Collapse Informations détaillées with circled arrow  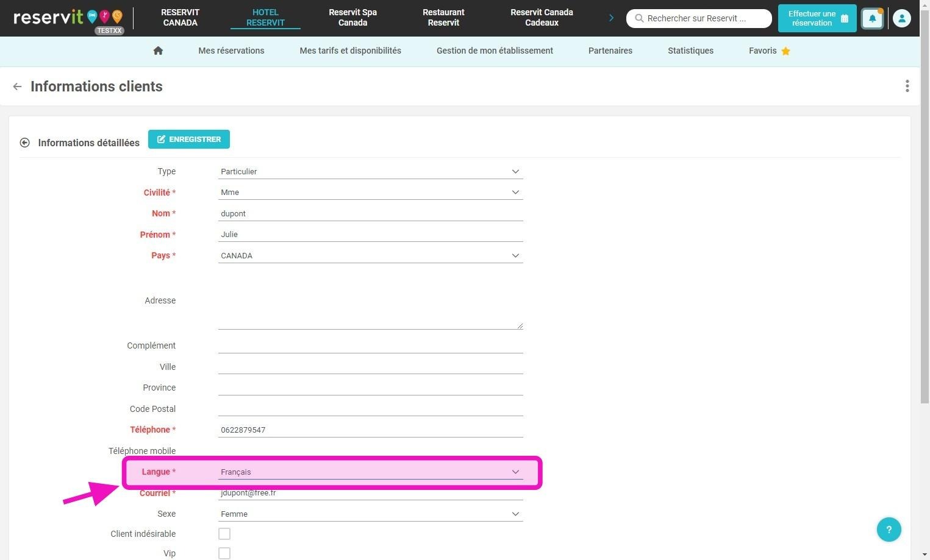24,143
